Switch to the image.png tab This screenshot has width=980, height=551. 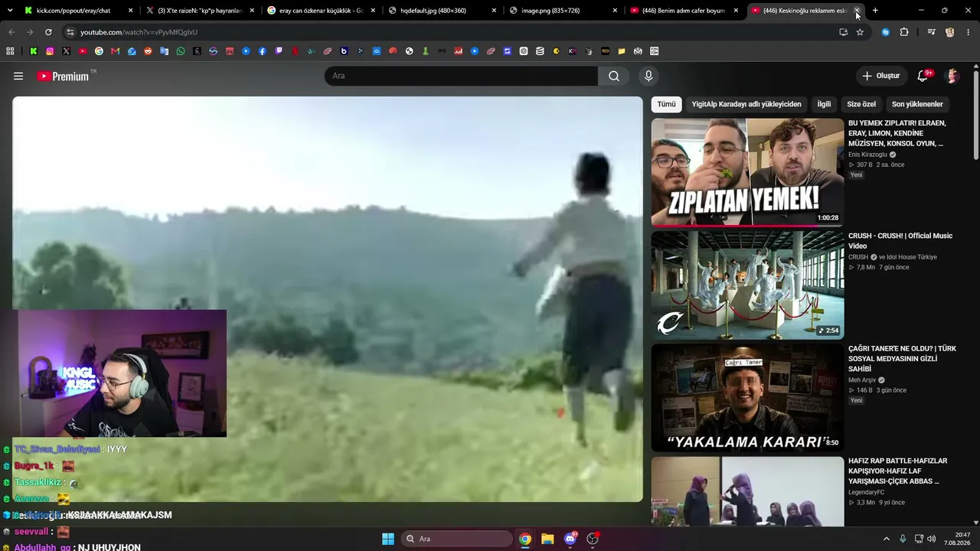pyautogui.click(x=563, y=11)
